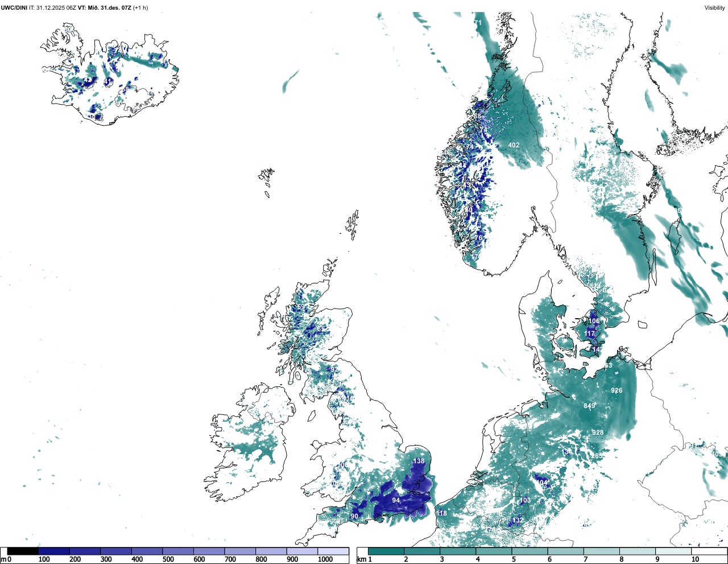Viewport: 728px width, 564px height.
Task: Select the 100–200 m dark blue swatch
Action: click(54, 551)
